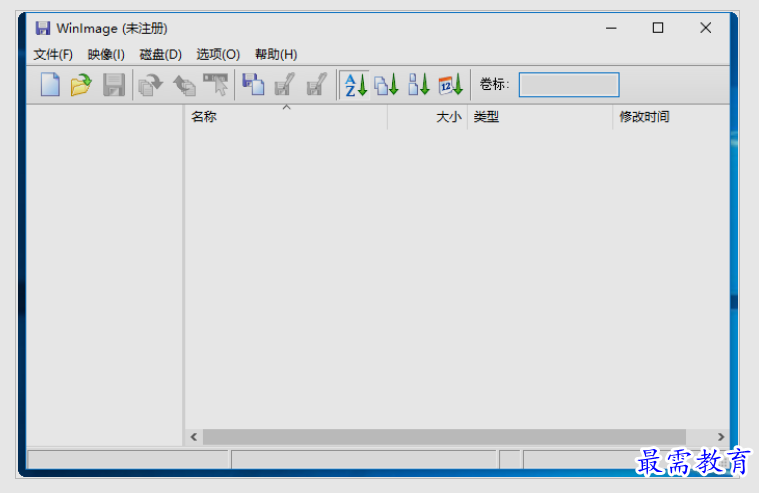This screenshot has width=759, height=493.
Task: Sort files by name with the A-Z icon
Action: [355, 85]
